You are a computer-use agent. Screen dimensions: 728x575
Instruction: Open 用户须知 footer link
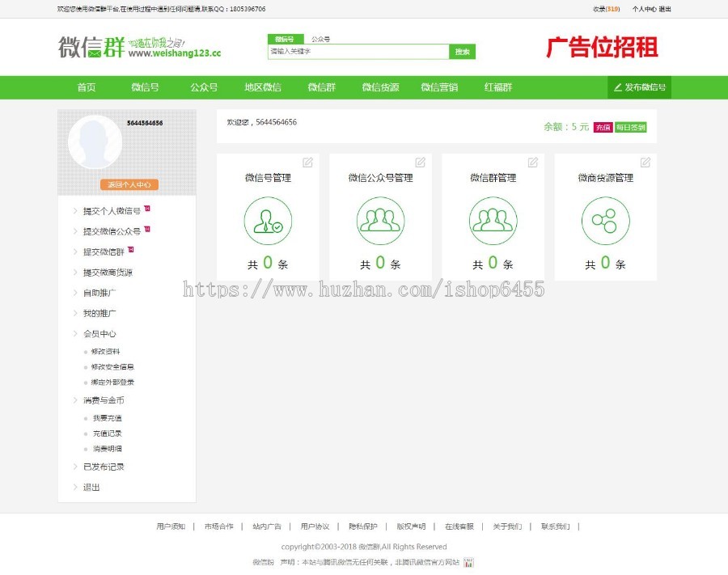click(x=171, y=526)
